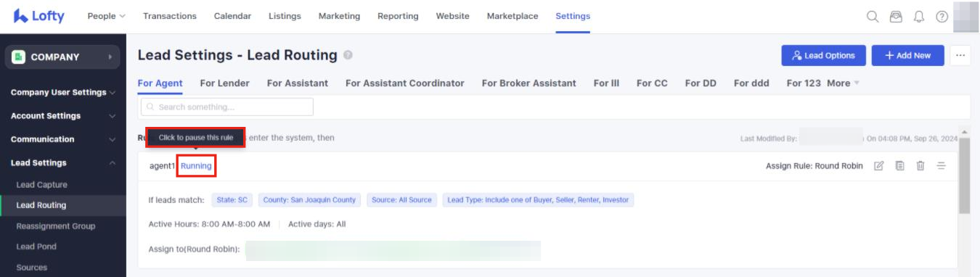Click the rule search input field
980x277 pixels.
(x=227, y=107)
